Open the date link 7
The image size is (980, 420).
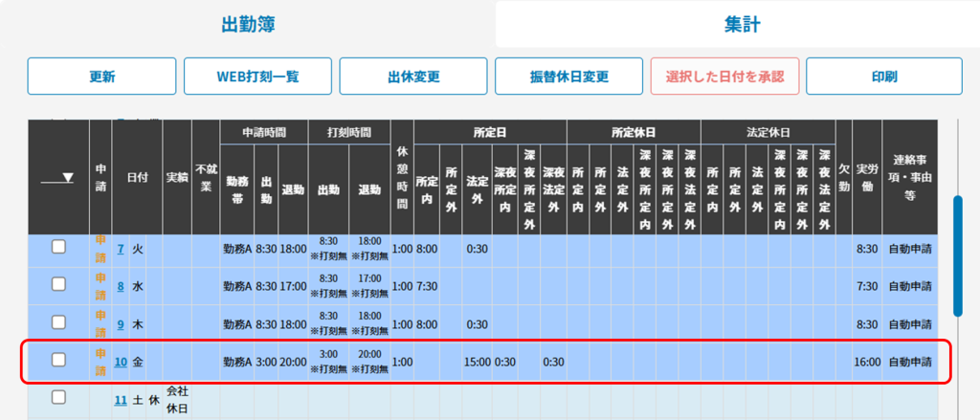point(121,249)
